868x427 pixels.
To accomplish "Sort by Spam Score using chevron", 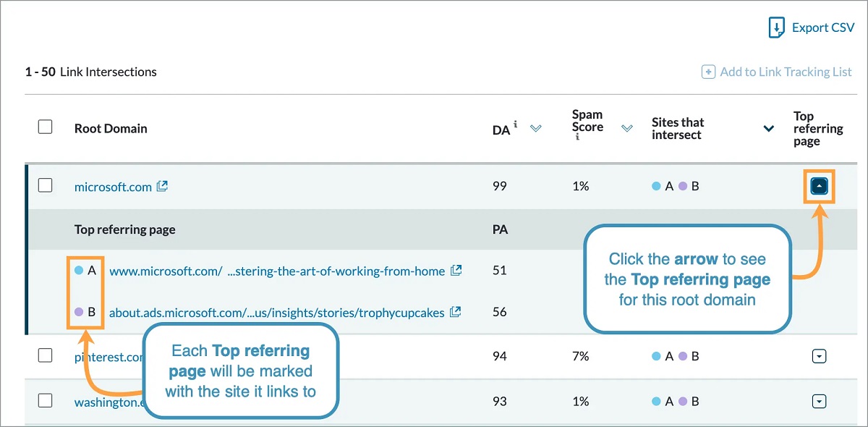I will point(627,128).
